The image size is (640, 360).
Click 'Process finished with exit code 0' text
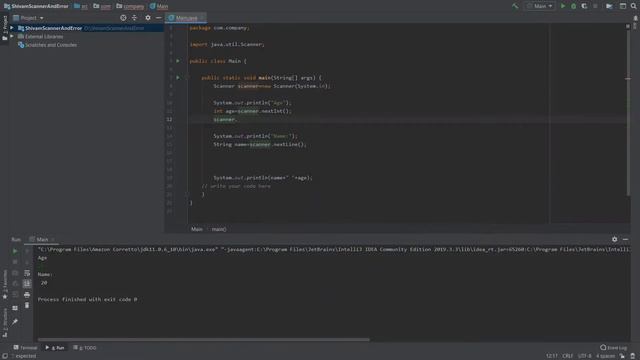tap(87, 299)
